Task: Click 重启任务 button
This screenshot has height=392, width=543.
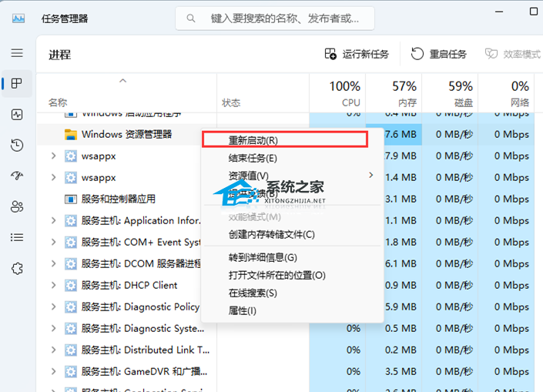Action: pyautogui.click(x=439, y=54)
